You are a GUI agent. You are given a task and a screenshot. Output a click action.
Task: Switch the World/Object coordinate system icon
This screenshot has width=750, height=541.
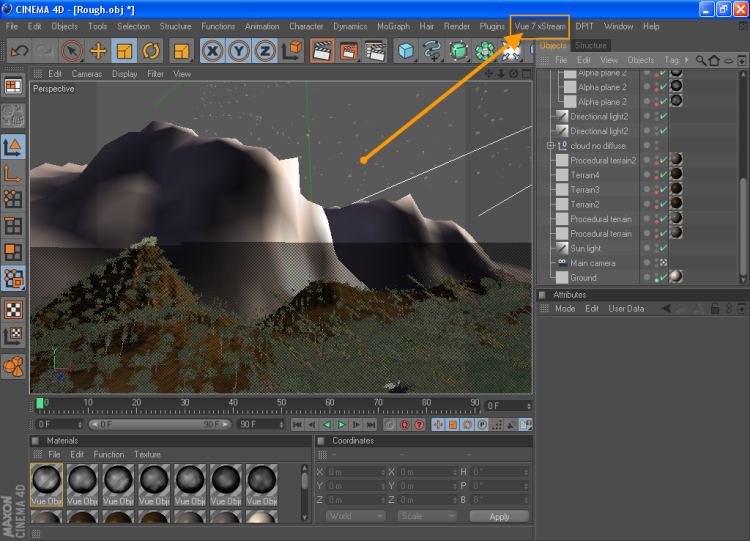(292, 51)
